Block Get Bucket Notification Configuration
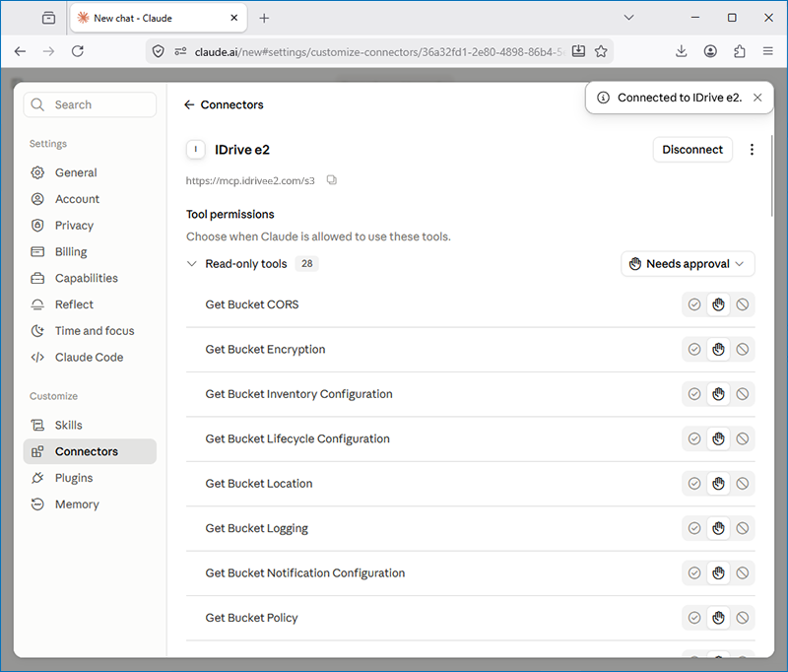Screen dimensions: 788x672 pos(743,573)
